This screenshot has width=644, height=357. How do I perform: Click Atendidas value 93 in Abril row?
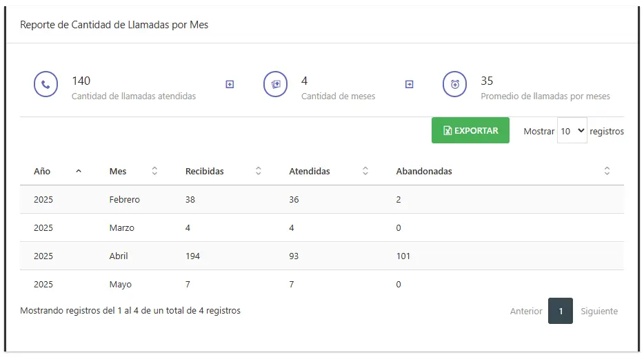click(x=294, y=256)
